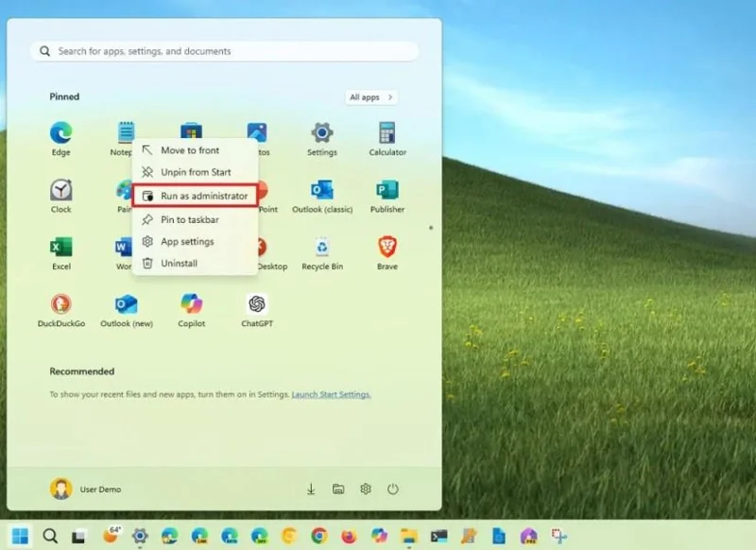
Task: Open the Recycle Bin shortcut
Action: tap(322, 253)
